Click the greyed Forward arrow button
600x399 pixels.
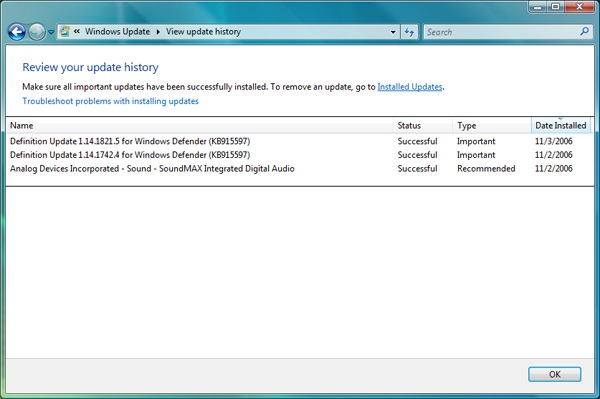click(x=37, y=32)
